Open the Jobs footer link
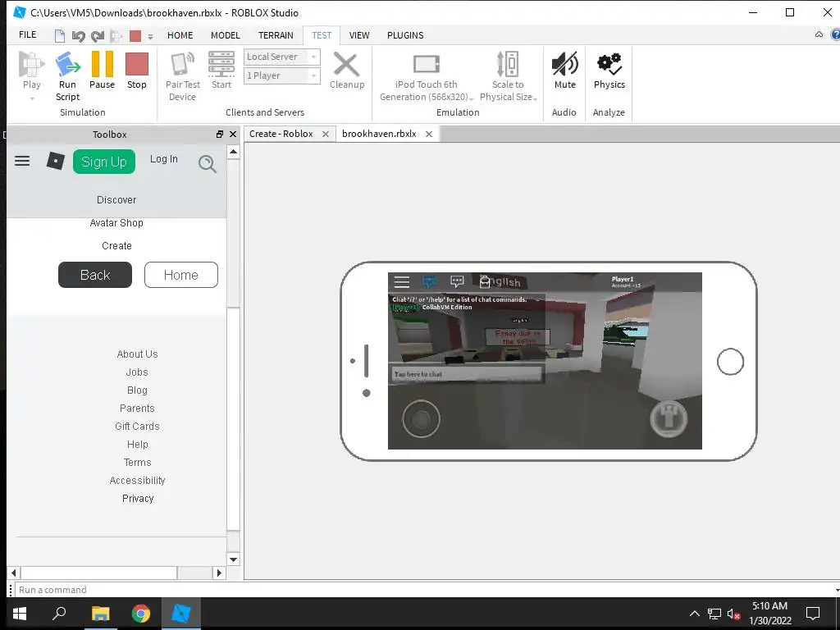This screenshot has width=840, height=630. pos(137,372)
